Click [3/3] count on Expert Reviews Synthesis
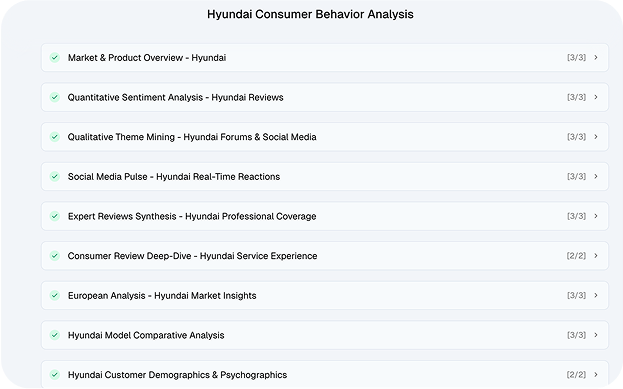This screenshot has height=389, width=623. (577, 216)
